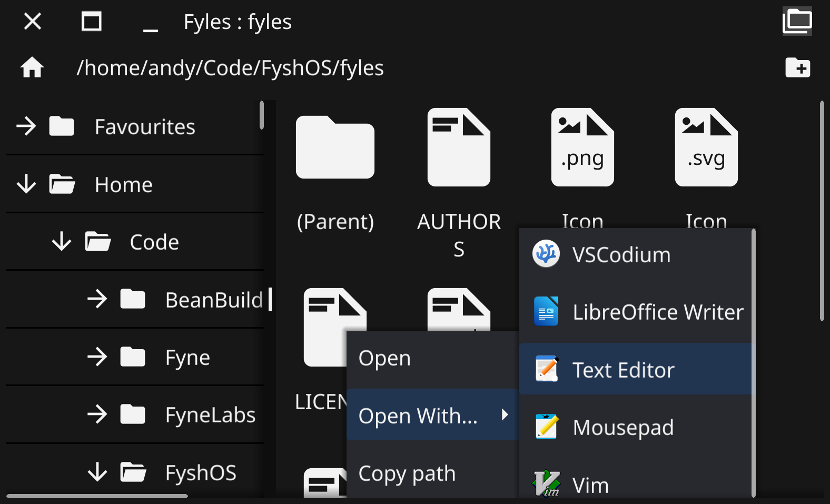The height and width of the screenshot is (504, 830).
Task: Select the Code label in the tree
Action: pyautogui.click(x=154, y=242)
